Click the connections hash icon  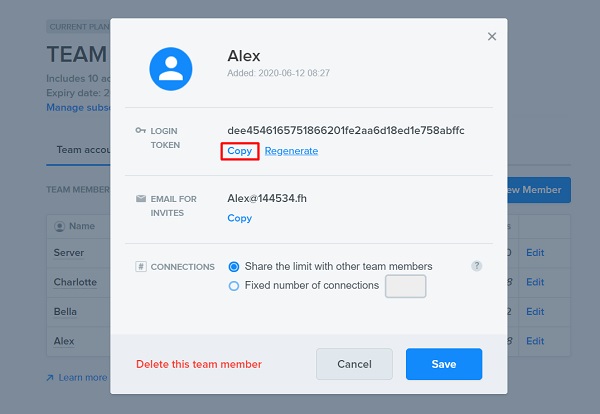141,266
